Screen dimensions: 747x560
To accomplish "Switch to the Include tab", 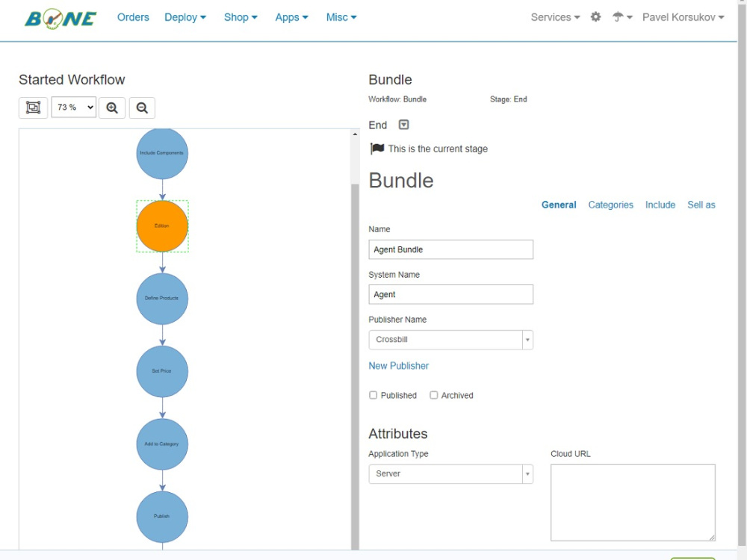I will click(x=660, y=205).
